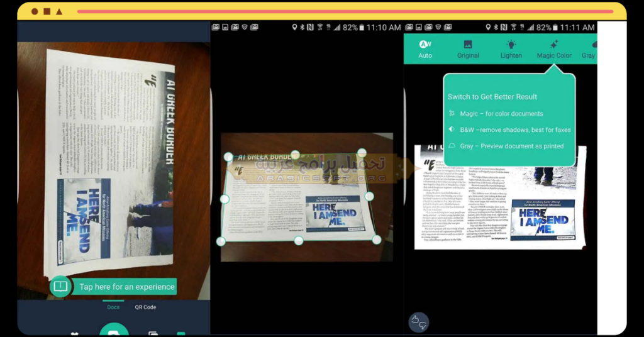Apply the Magic Color filter
The image size is (644, 337).
(x=554, y=49)
